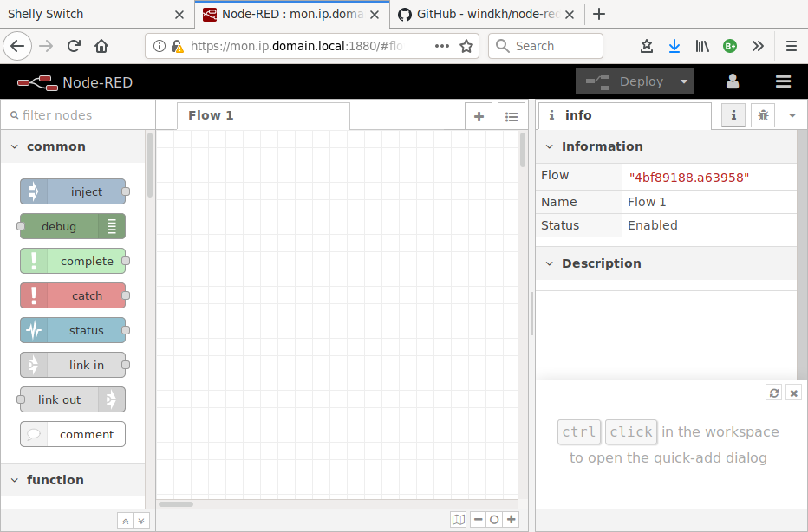
Task: Select the info sidebar tab
Action: (x=624, y=115)
